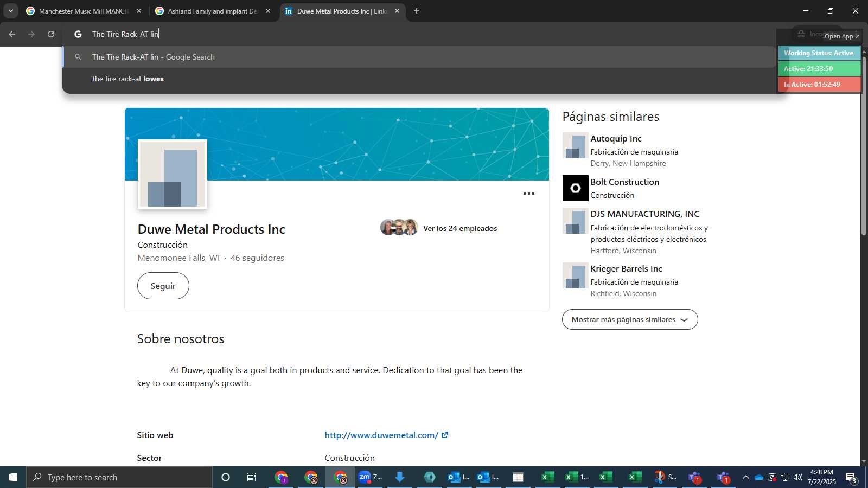This screenshot has width=868, height=488.
Task: Click the Bolt Construction logo icon
Action: 575,188
